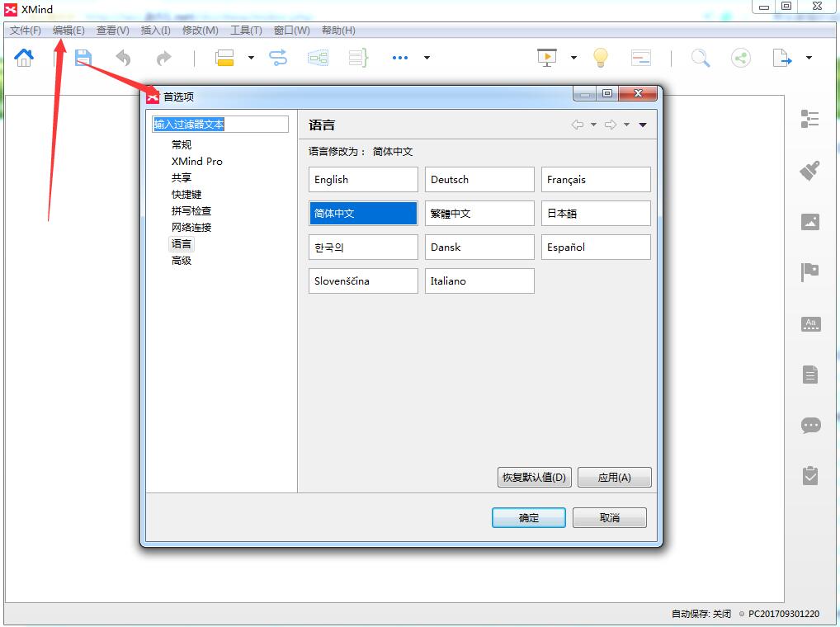
Task: Open back history dropdown in preferences
Action: tap(593, 125)
